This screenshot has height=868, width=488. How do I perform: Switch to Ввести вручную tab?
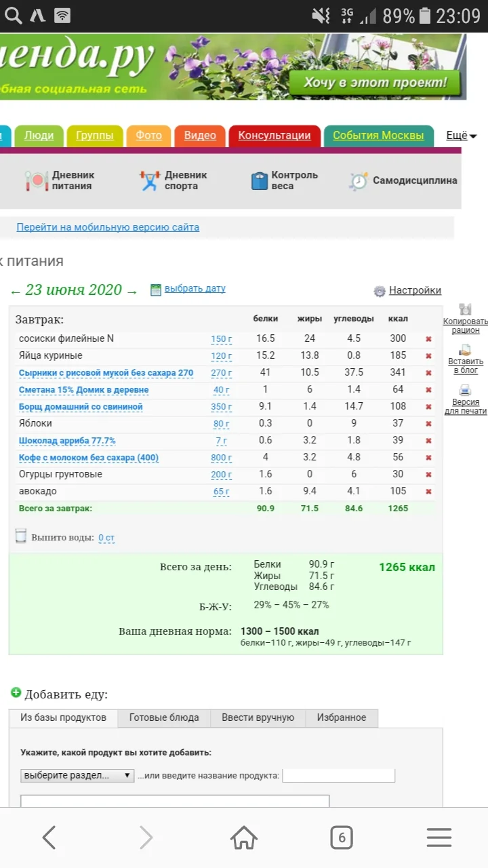pos(258,717)
